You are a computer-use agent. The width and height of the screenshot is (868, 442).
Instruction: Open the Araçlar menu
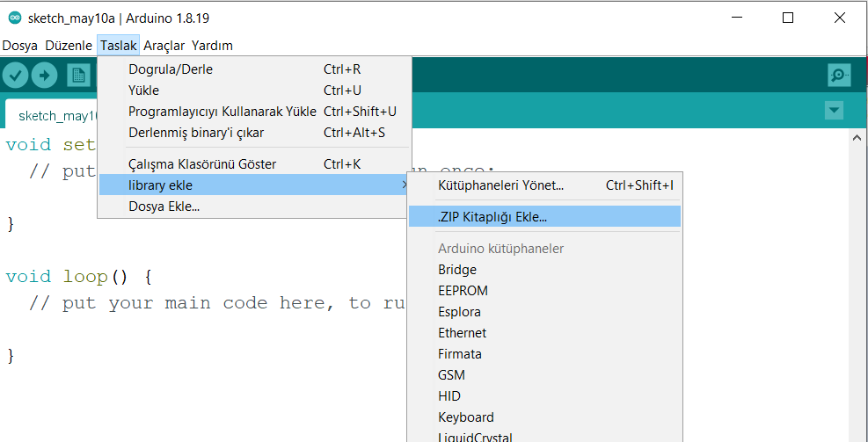coord(164,45)
